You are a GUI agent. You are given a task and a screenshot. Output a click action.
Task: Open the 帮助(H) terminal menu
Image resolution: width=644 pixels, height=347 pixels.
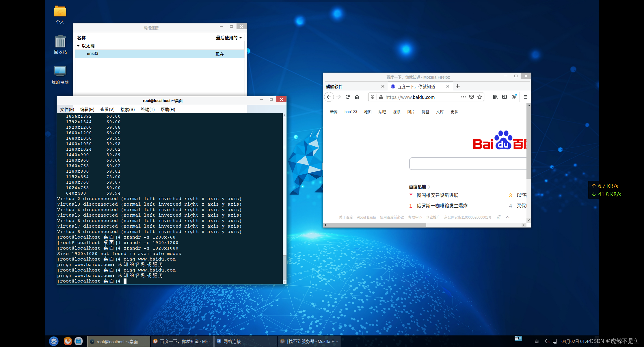[168, 109]
